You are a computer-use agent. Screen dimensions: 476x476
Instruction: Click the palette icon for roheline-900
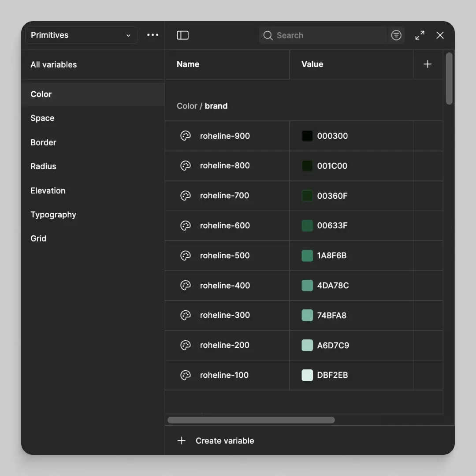pos(186,136)
